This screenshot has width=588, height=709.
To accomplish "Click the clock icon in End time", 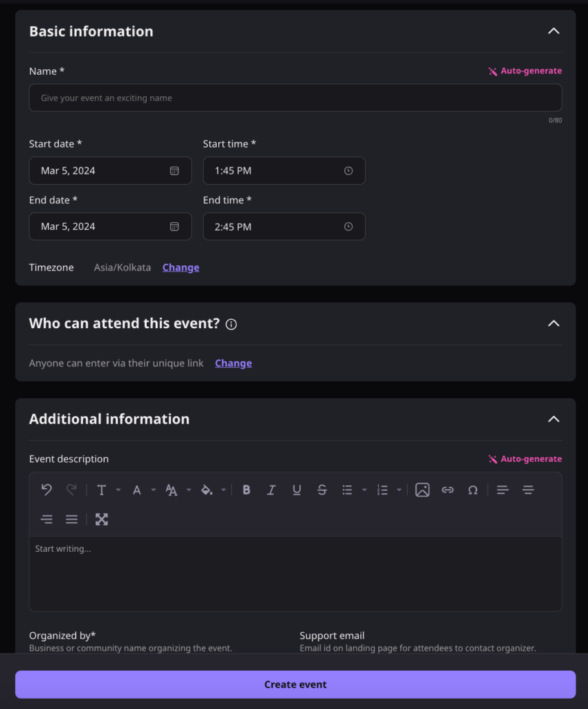I will [348, 227].
